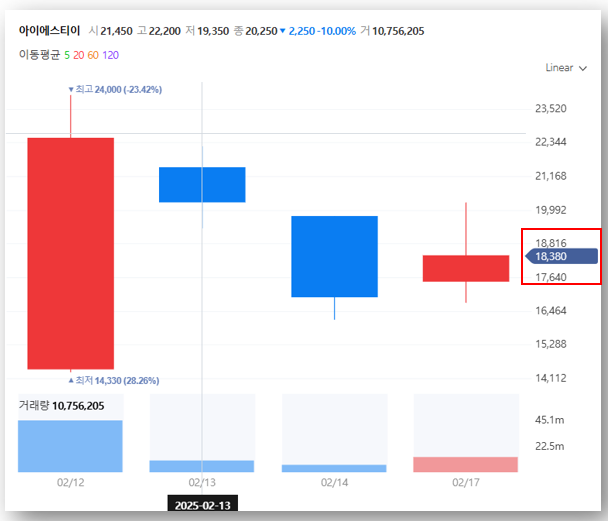Image resolution: width=608 pixels, height=521 pixels.
Task: Click the 19,992 price axis label
Action: coord(551,210)
